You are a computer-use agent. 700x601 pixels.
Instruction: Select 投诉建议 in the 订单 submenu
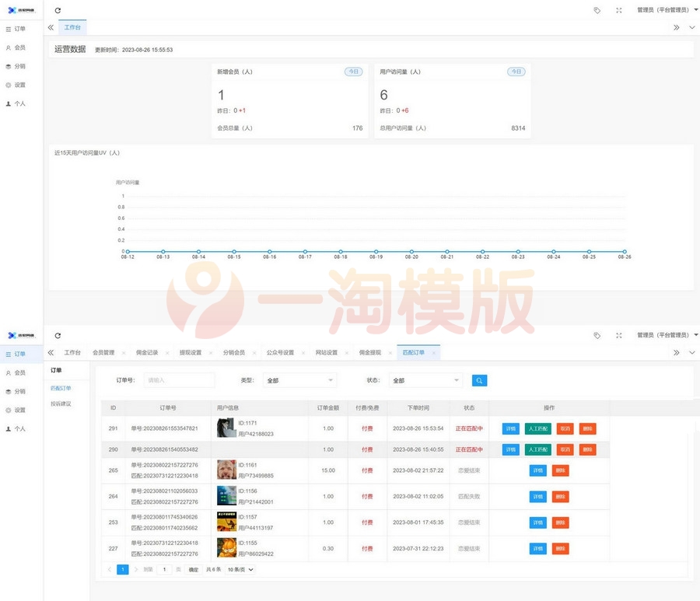(61, 404)
